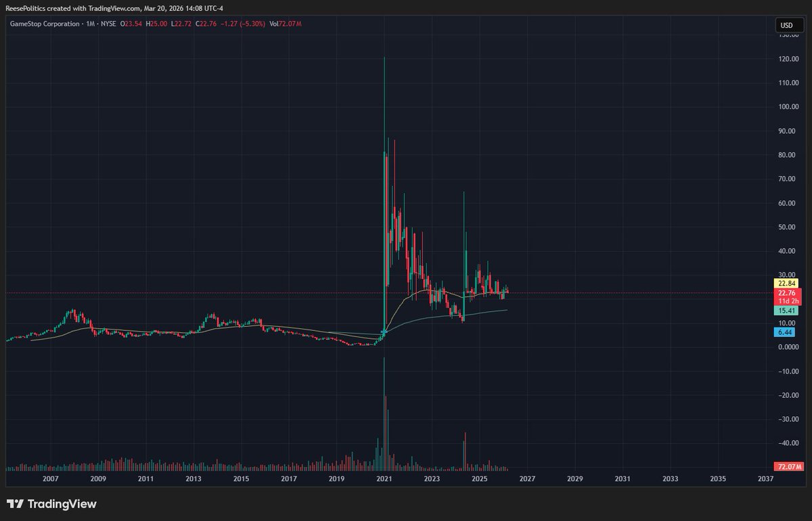Screen dimensions: 812x521
Task: Click the 2009 year on time axis
Action: (x=98, y=479)
